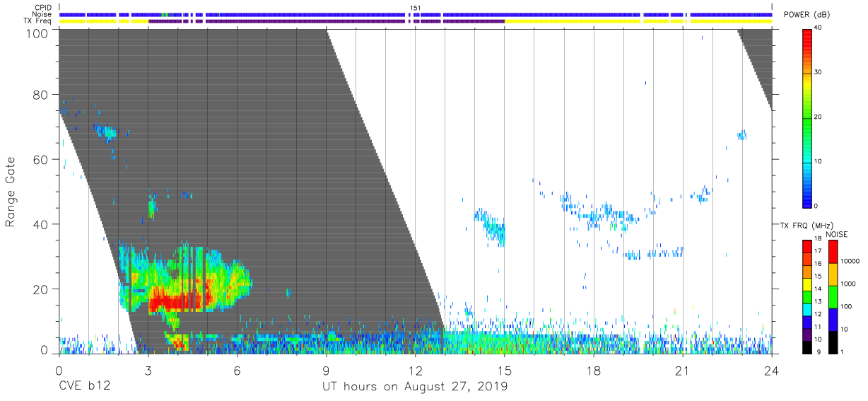Click the 0 tick on the POWER scale
Screen dimensions: 868x401
(817, 206)
